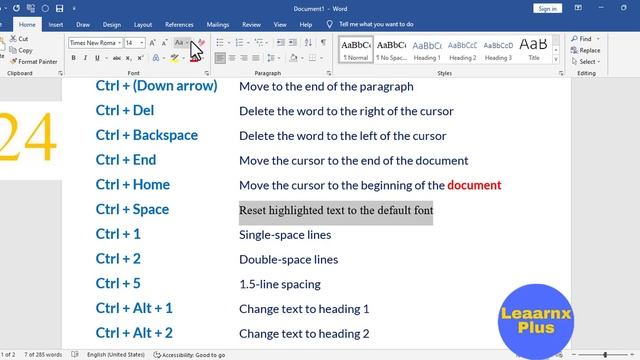Image resolution: width=640 pixels, height=360 pixels.
Task: Open the Paragraph dialog launcher
Action: click(329, 73)
